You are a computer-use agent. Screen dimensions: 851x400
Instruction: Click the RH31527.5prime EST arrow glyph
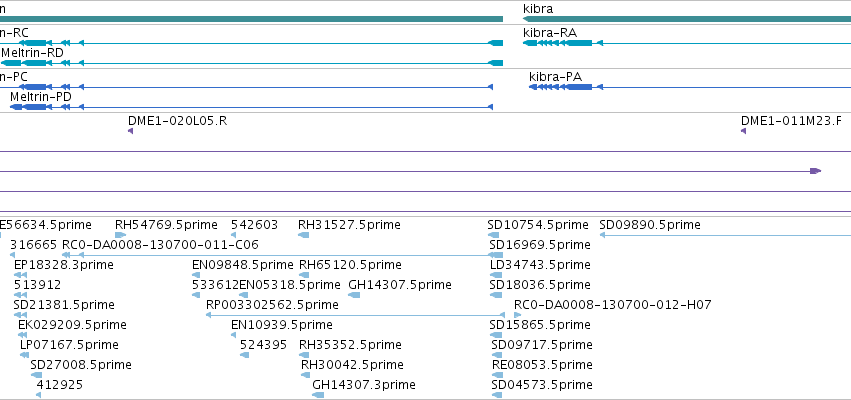[304, 235]
